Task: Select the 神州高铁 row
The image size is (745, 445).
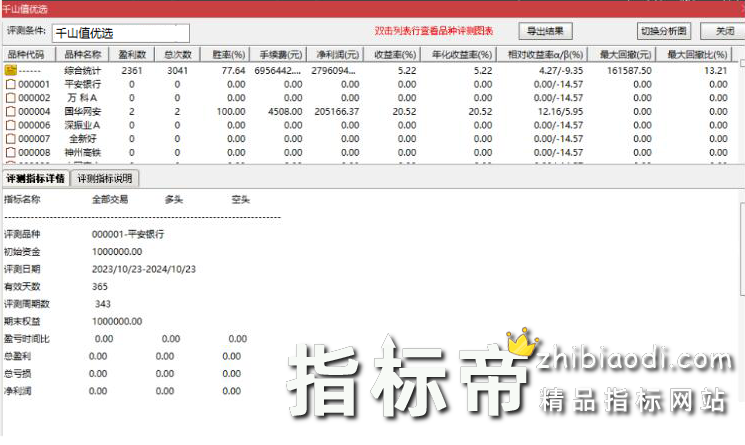Action: pos(372,152)
